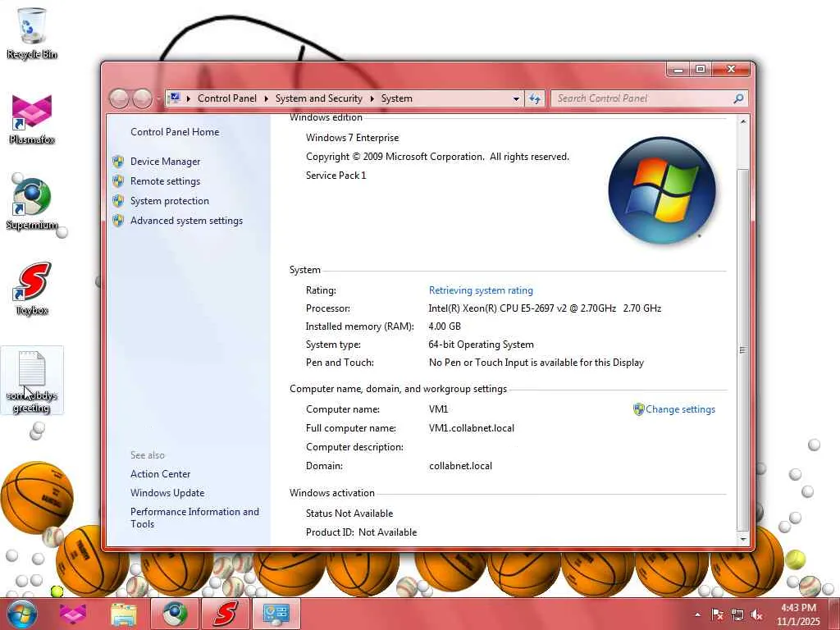Click the search magnifier icon

tap(738, 98)
